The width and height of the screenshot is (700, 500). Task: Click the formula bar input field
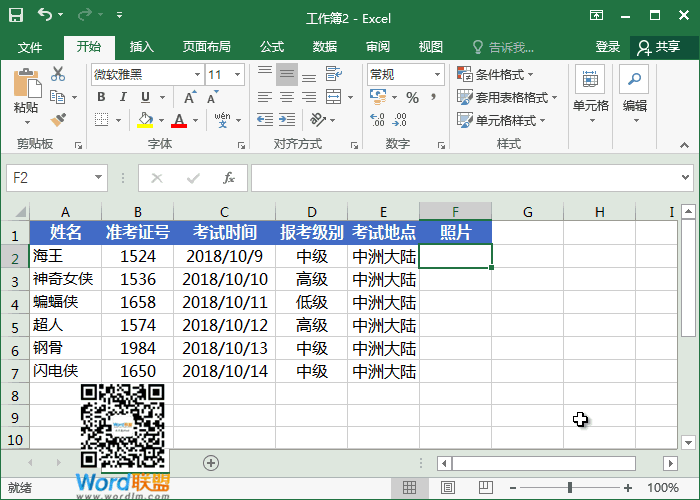tap(467, 178)
